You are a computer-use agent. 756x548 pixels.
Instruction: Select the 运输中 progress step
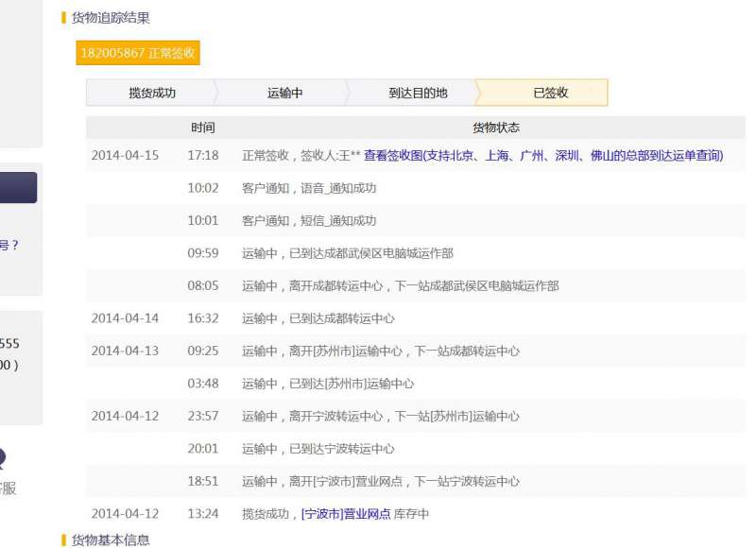point(284,93)
